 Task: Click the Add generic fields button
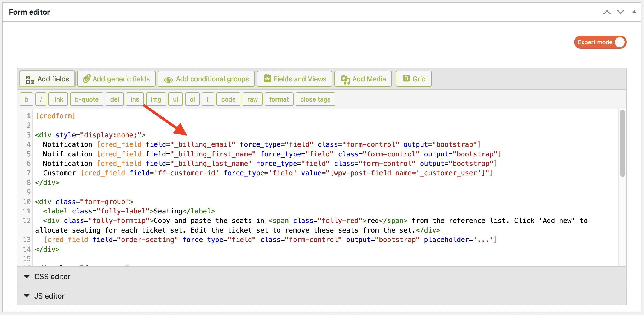pos(116,79)
